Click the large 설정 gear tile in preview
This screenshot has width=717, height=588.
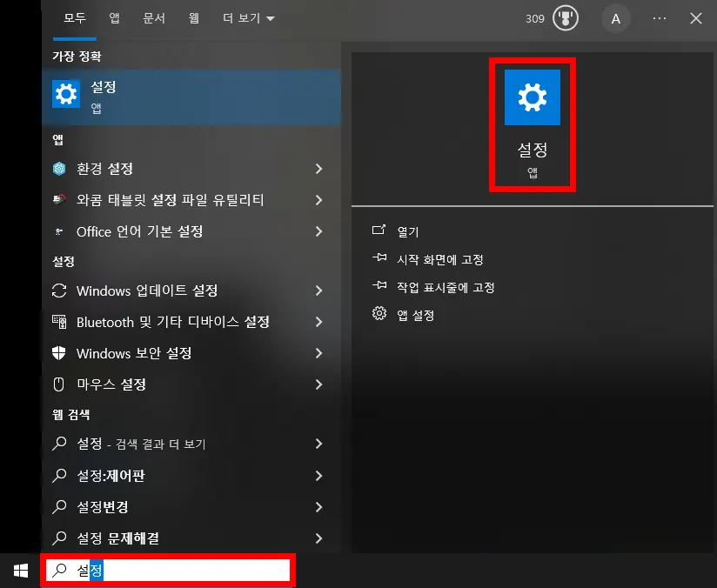[x=533, y=97]
